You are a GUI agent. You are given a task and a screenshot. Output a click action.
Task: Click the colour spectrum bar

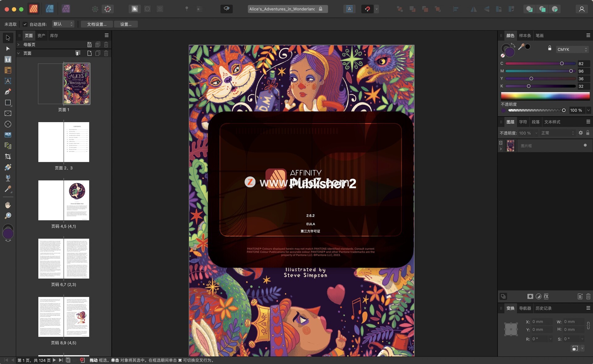545,96
